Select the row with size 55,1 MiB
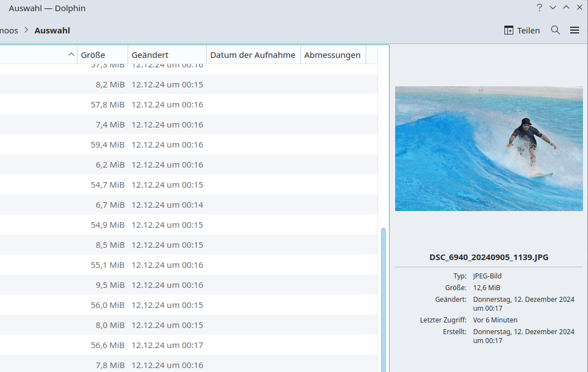The image size is (588, 372). click(188, 265)
